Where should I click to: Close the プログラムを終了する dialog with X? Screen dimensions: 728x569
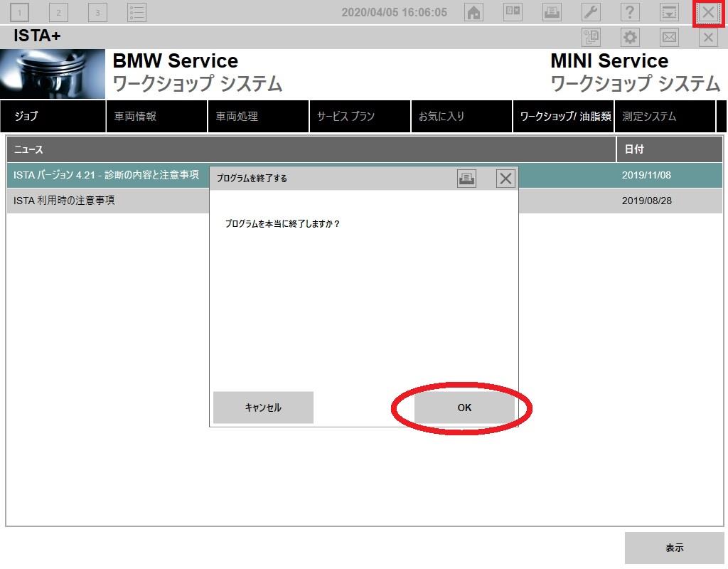505,179
